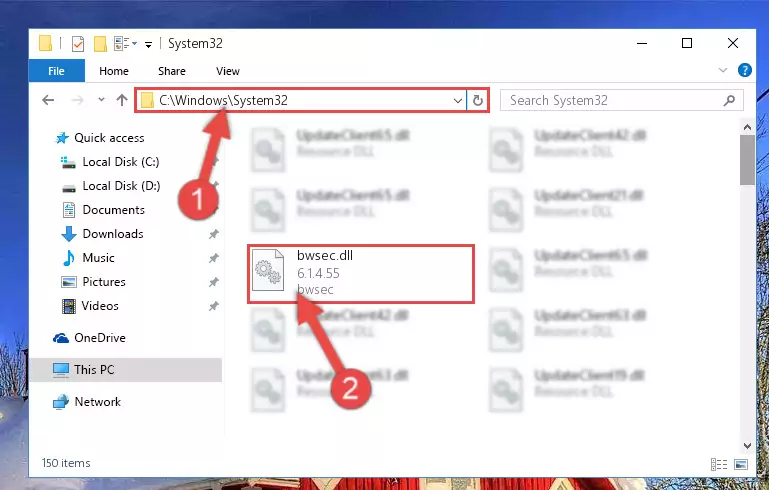Image resolution: width=769 pixels, height=490 pixels.
Task: Open the blue Help icon
Action: (744, 70)
